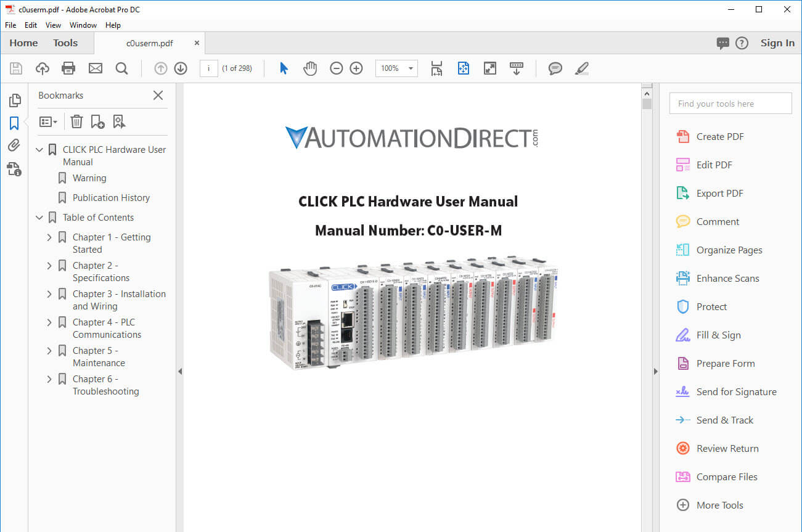Image resolution: width=802 pixels, height=532 pixels.
Task: Expand Chapter 3 - Installation and Wiring
Action: click(49, 294)
